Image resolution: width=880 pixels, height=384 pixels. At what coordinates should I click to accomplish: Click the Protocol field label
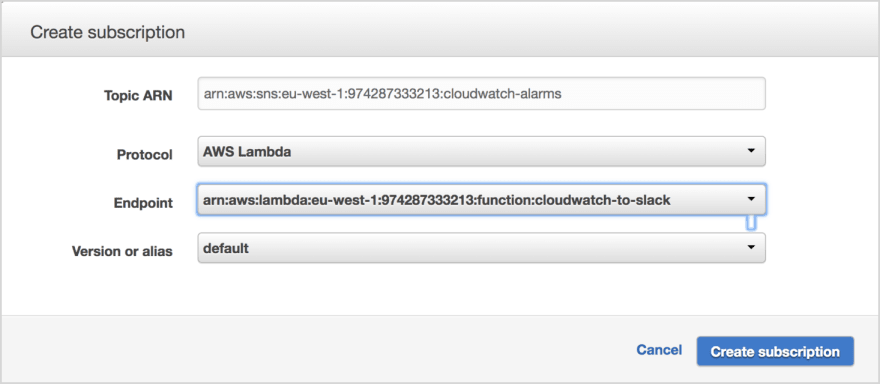tap(145, 154)
